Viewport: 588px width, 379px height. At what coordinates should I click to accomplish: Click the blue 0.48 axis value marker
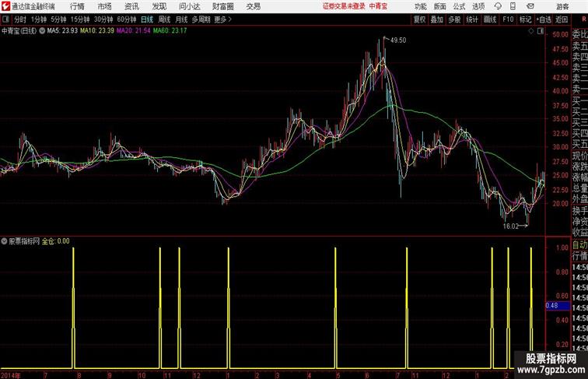coord(558,305)
